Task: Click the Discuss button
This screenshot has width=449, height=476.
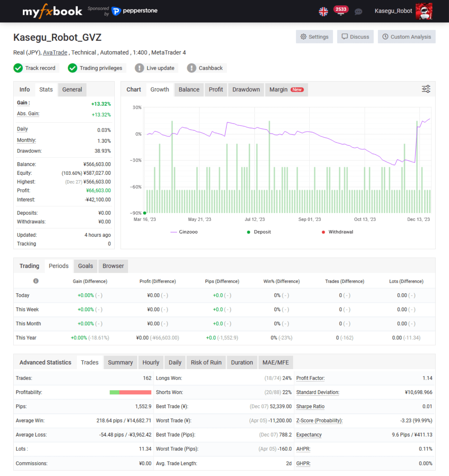Action: [355, 37]
